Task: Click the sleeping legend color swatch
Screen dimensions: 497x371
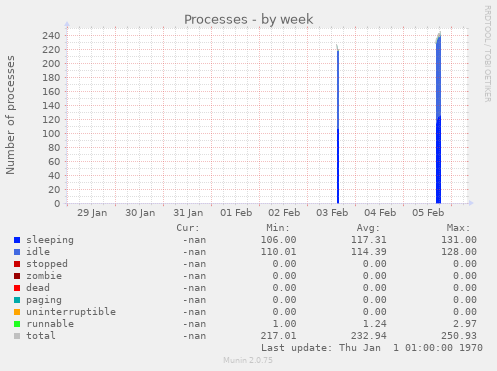Action: point(17,240)
